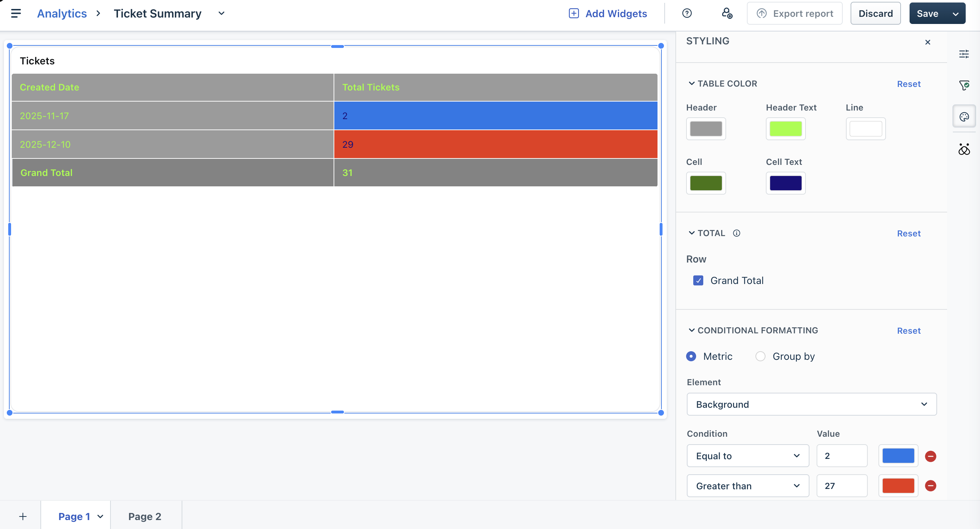The image size is (980, 529).
Task: Remove the Greater than 27 condition
Action: click(x=930, y=486)
